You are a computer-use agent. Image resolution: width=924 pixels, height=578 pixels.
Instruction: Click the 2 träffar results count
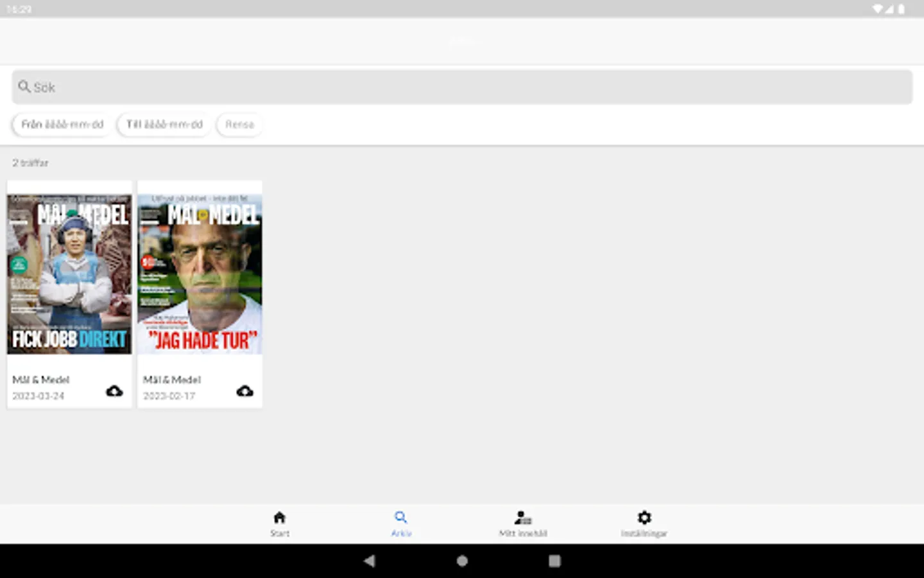pos(30,162)
